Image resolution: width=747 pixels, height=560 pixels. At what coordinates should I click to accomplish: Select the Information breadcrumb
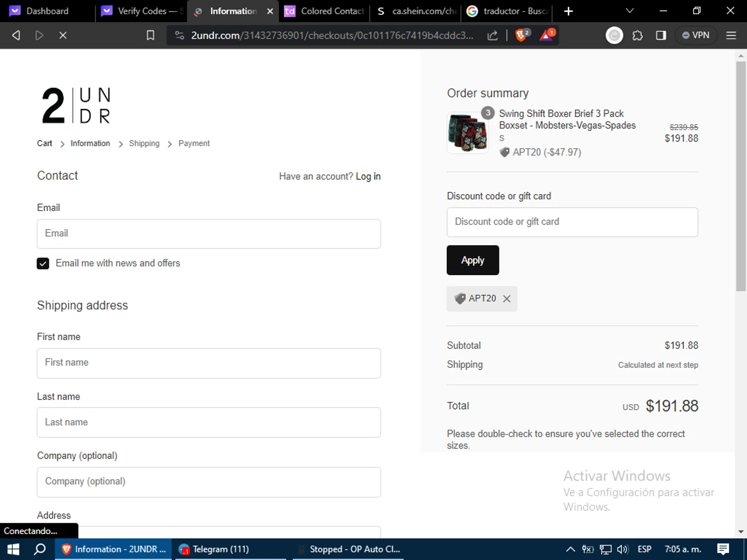[90, 143]
